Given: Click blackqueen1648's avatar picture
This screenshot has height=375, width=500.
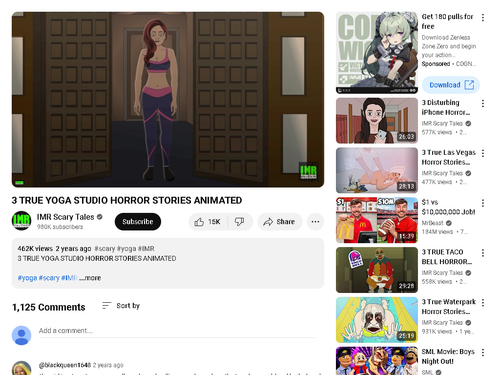Looking at the screenshot, I should point(22,368).
